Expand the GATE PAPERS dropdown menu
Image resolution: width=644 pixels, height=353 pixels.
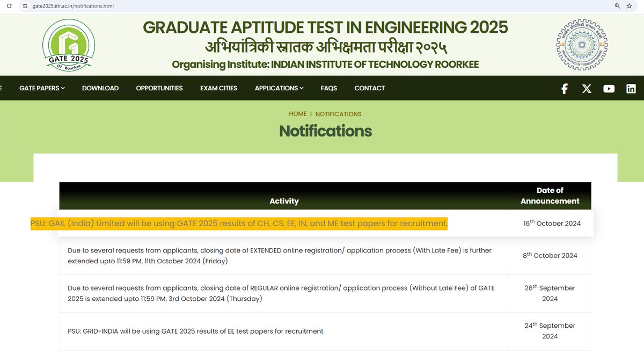tap(42, 88)
